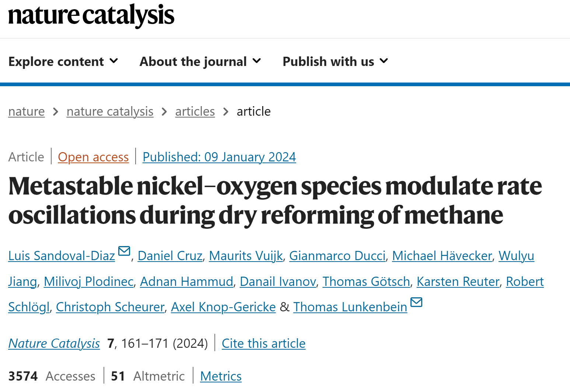View author Daniel Cruz
This screenshot has height=392, width=570.
tap(170, 256)
